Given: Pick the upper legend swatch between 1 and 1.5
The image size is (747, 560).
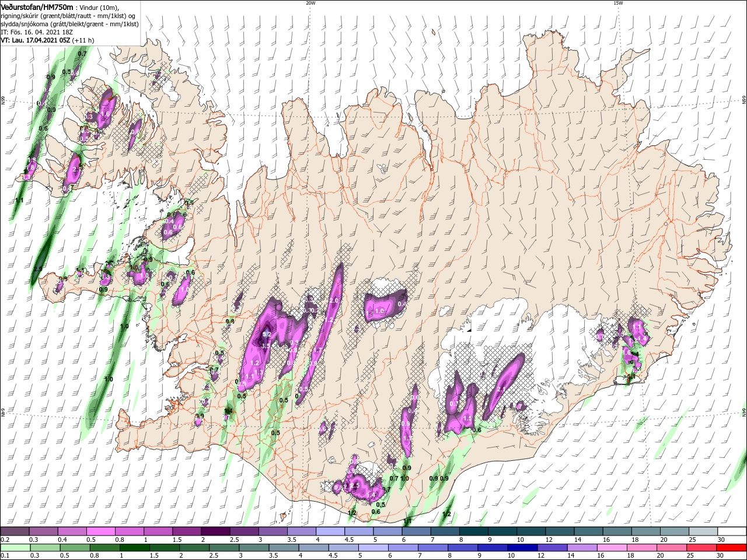Looking at the screenshot, I should pos(158,531).
